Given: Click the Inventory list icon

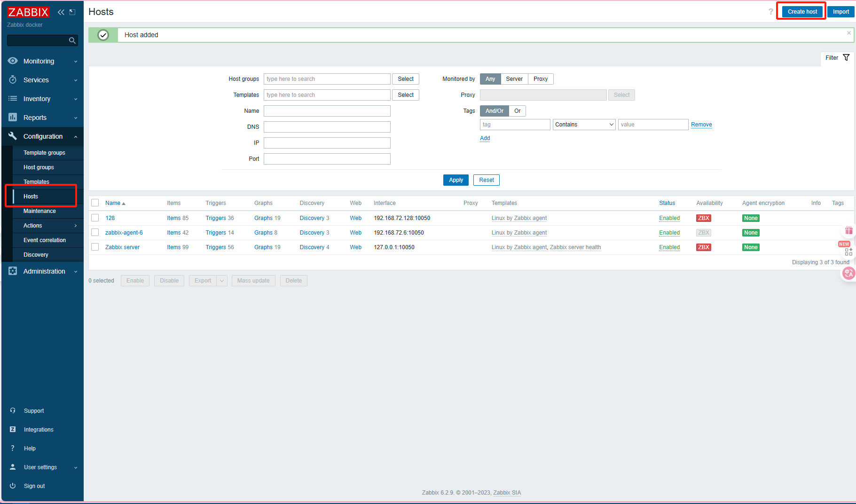Looking at the screenshot, I should pos(13,99).
